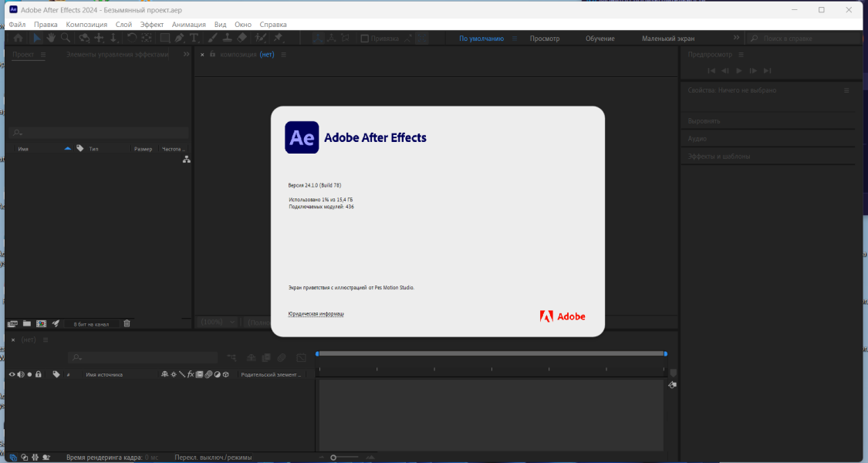Select the Pan Behind anchor point tool
The image size is (868, 463).
147,38
